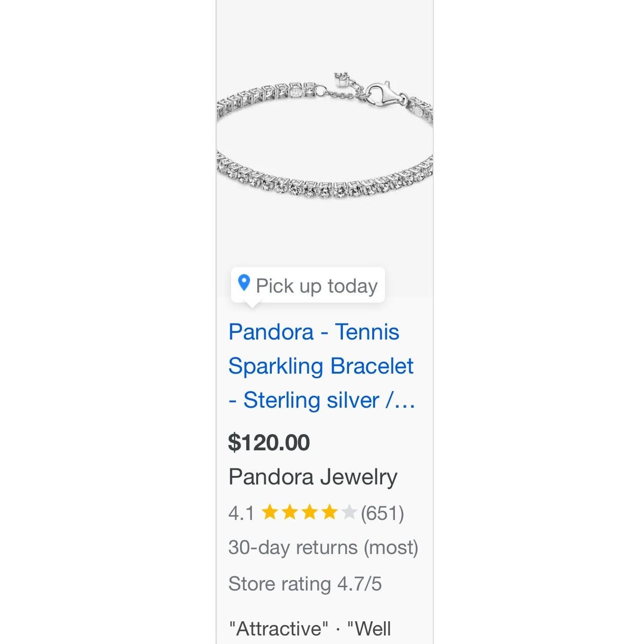644x644 pixels.
Task: Click the grey fifth rating star
Action: tap(349, 512)
